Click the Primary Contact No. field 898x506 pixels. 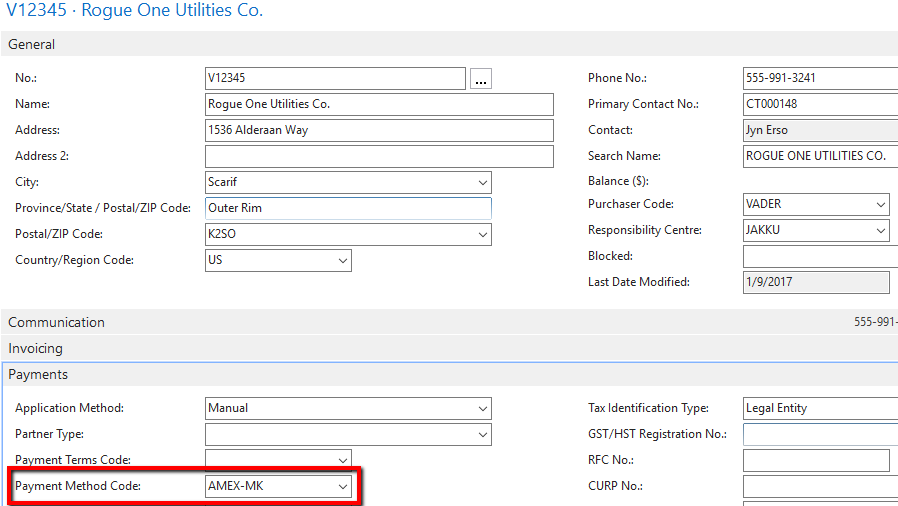pyautogui.click(x=819, y=104)
